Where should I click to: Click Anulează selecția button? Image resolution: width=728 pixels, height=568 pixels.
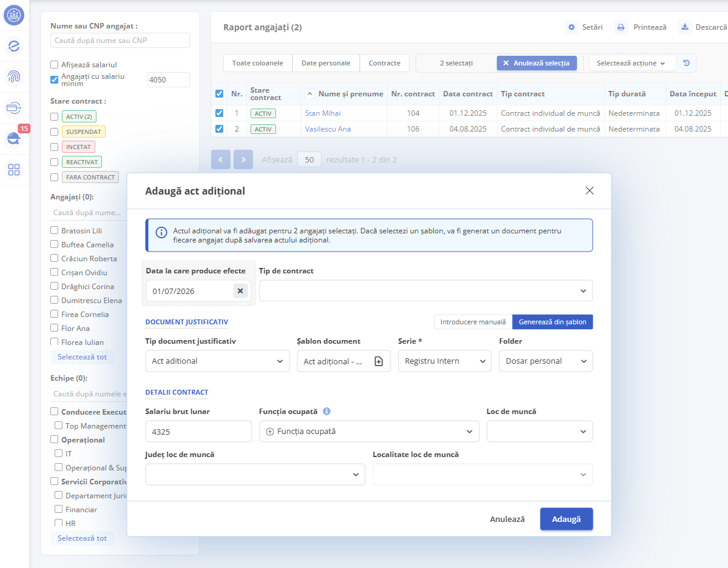pyautogui.click(x=536, y=63)
